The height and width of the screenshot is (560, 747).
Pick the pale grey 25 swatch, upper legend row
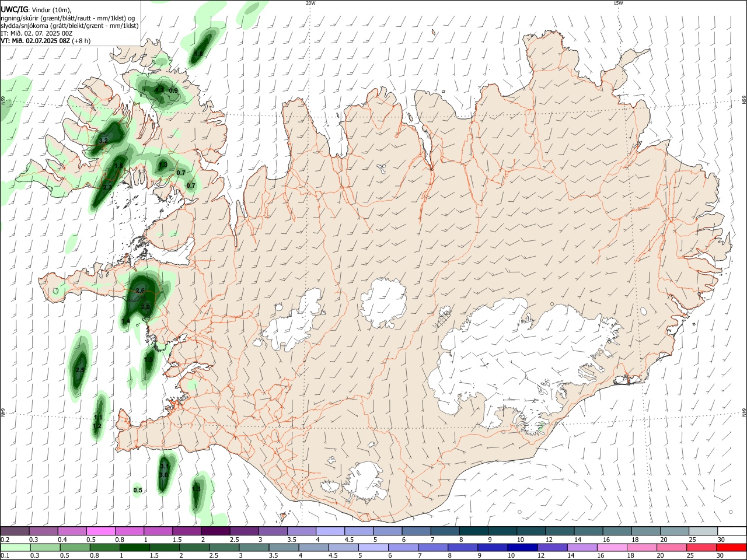coord(703,531)
